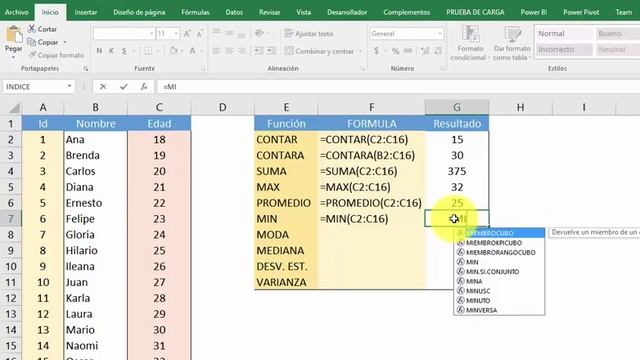Open the font size dropdown showing 11
The width and height of the screenshot is (640, 360).
pyautogui.click(x=176, y=33)
